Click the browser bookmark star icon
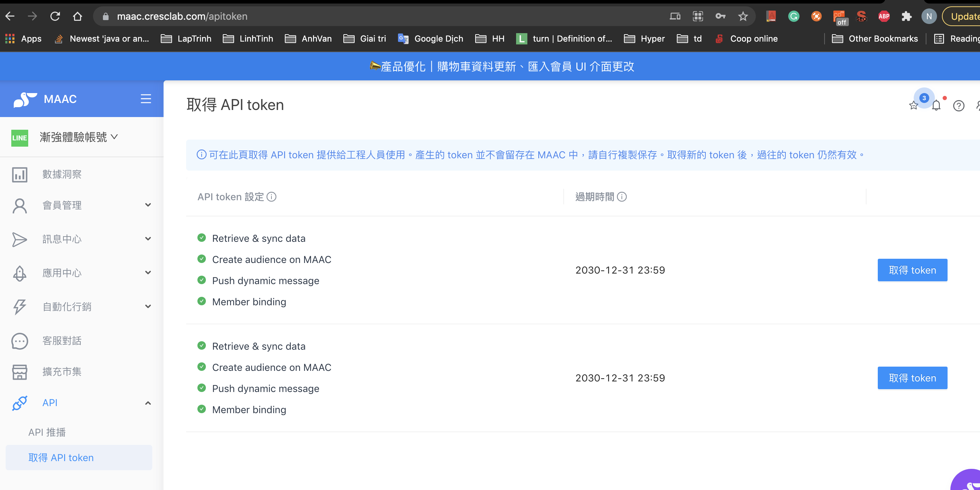Viewport: 980px width, 490px height. [x=743, y=16]
